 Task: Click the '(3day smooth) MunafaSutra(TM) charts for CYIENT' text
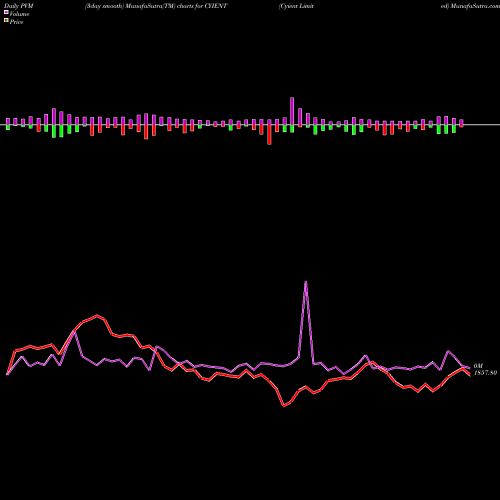click(x=156, y=6)
